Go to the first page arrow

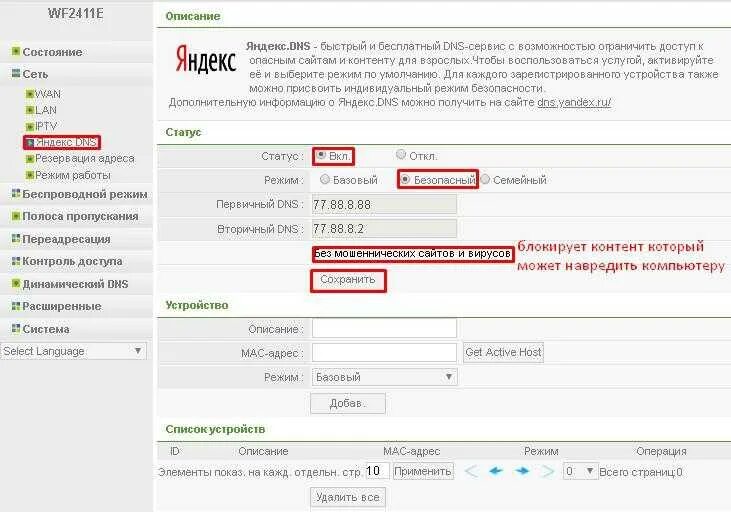point(471,471)
